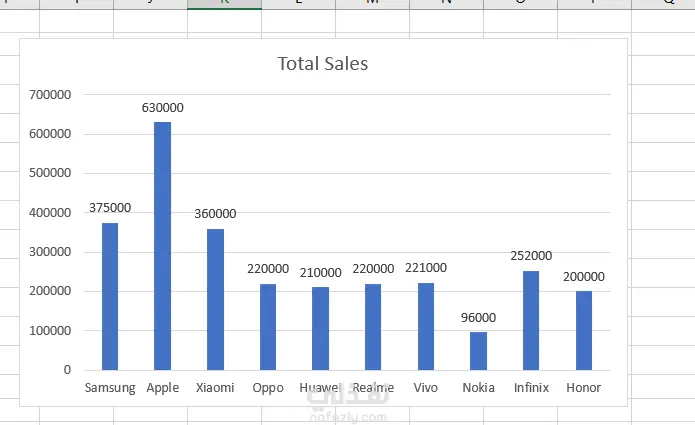Select column header K
The width and height of the screenshot is (695, 425).
coord(224,4)
